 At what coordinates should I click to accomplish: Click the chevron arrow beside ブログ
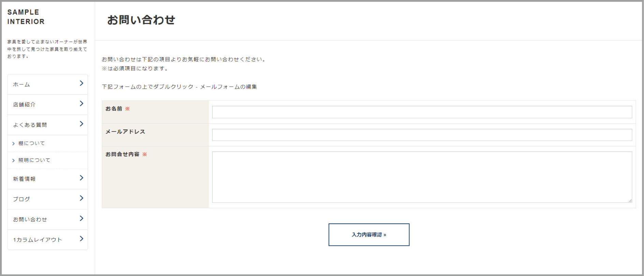pos(81,198)
